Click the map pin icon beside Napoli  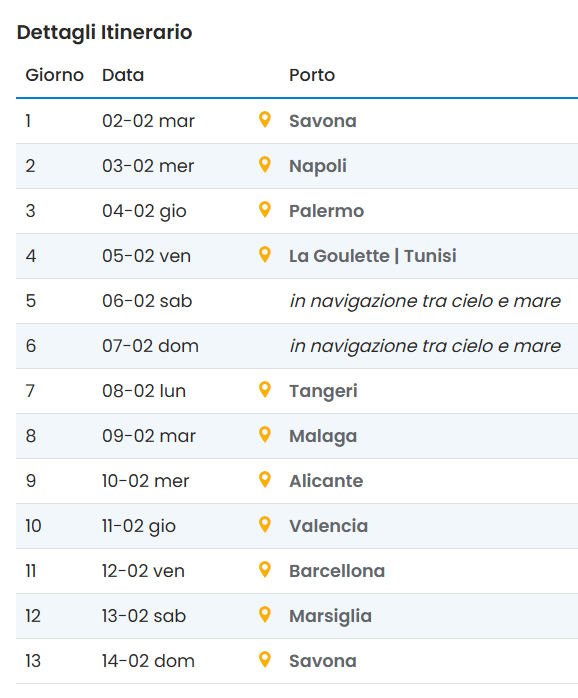tap(265, 165)
